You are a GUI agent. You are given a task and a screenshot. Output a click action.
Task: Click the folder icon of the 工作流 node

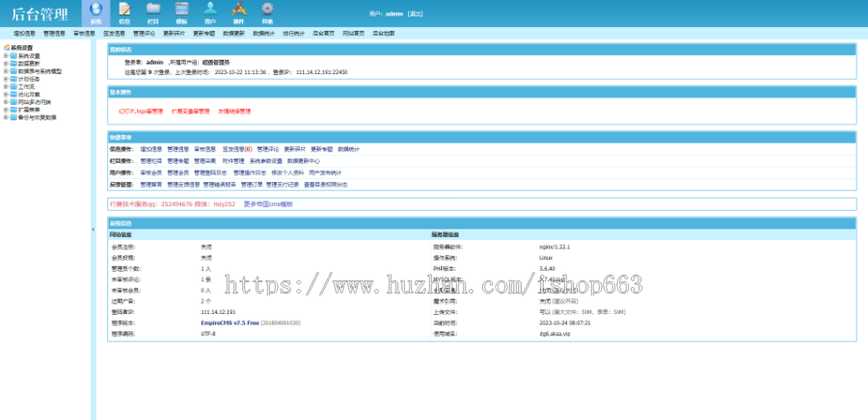(x=14, y=87)
